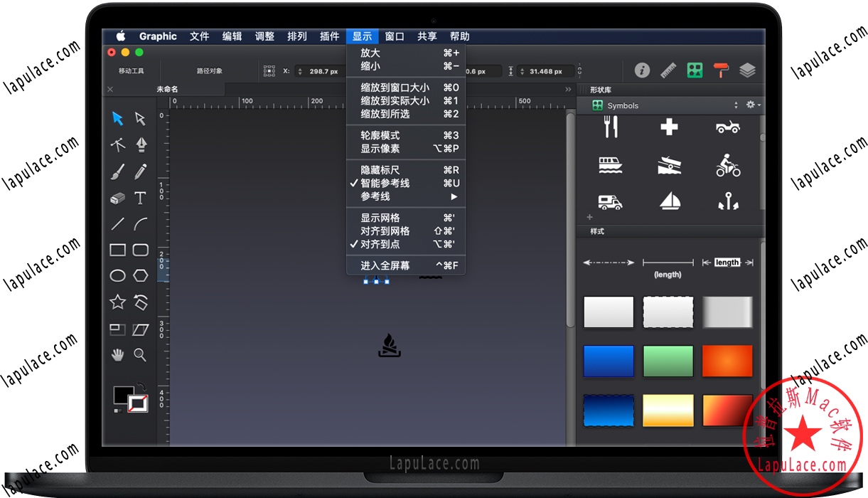
Task: Select the orange gradient style swatch
Action: (x=727, y=361)
